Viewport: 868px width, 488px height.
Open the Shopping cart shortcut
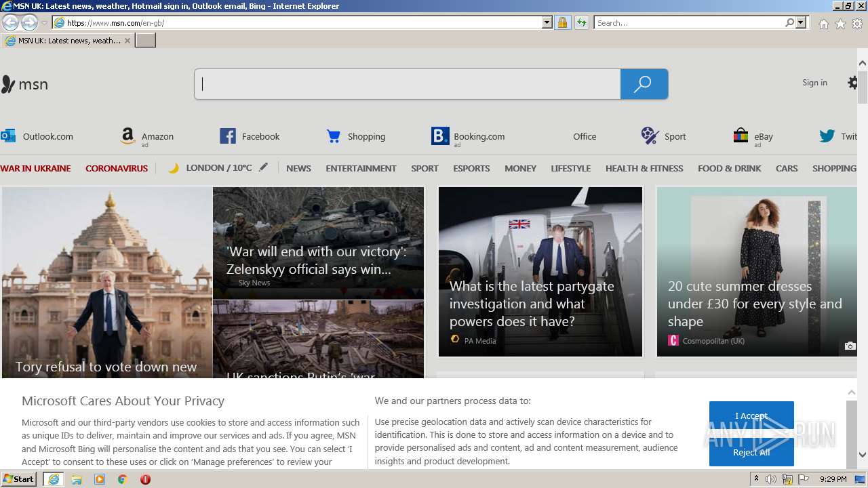pos(333,136)
